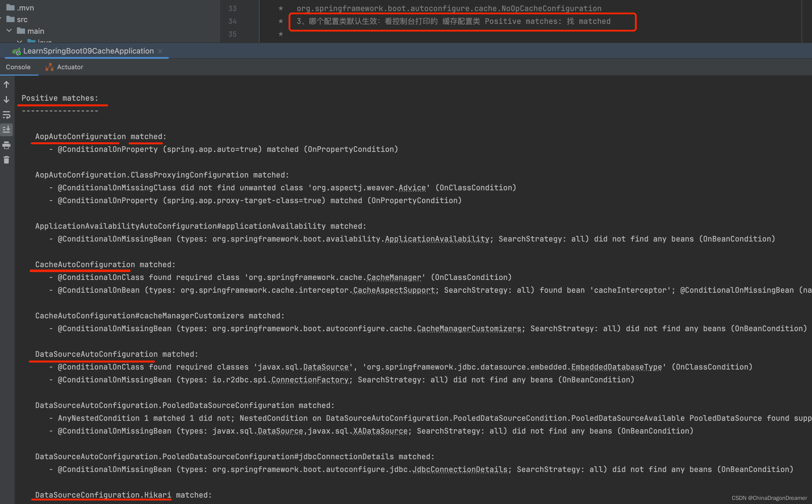Click line number 33 in editor gutter
Screen dimensions: 812x504
pos(232,8)
